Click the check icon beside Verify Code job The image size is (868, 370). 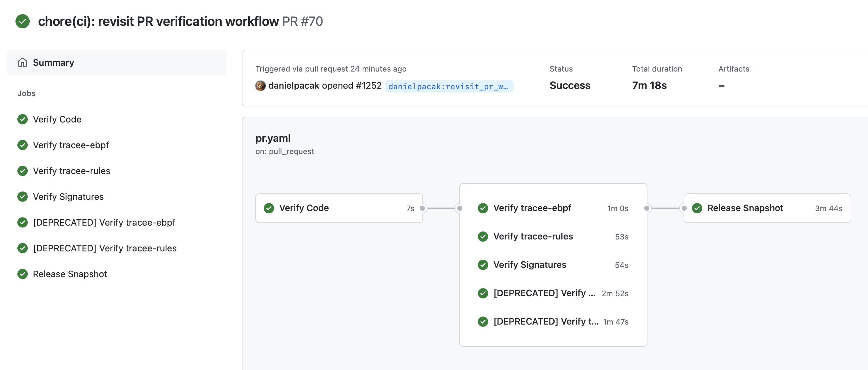pos(22,119)
